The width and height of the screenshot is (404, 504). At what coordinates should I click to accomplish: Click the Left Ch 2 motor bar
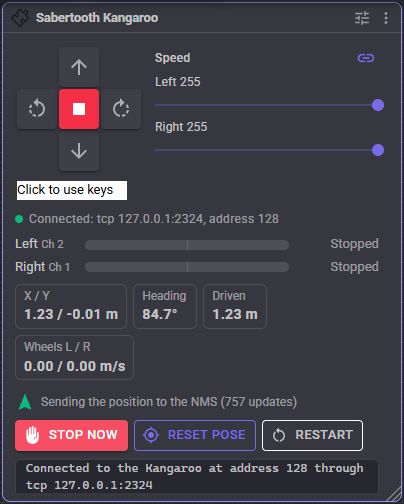tap(187, 245)
